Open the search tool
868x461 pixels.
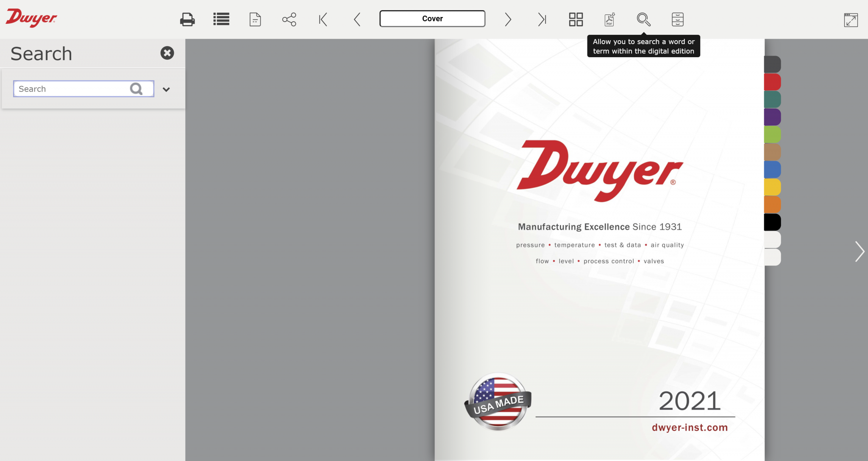pos(643,19)
